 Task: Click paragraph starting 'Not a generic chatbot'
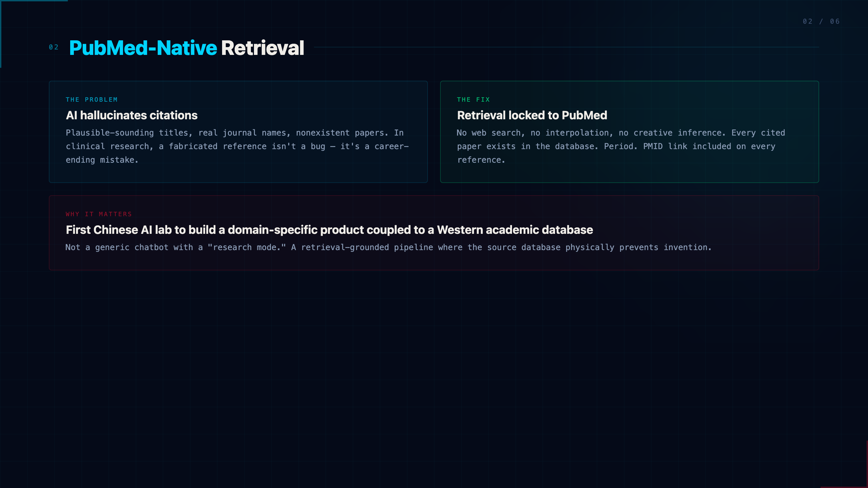click(389, 247)
